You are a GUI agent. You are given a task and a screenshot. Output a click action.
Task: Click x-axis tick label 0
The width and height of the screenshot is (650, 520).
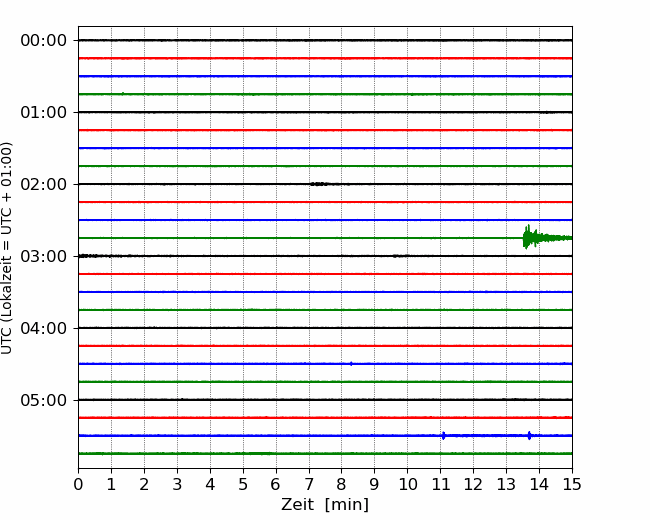click(x=78, y=484)
